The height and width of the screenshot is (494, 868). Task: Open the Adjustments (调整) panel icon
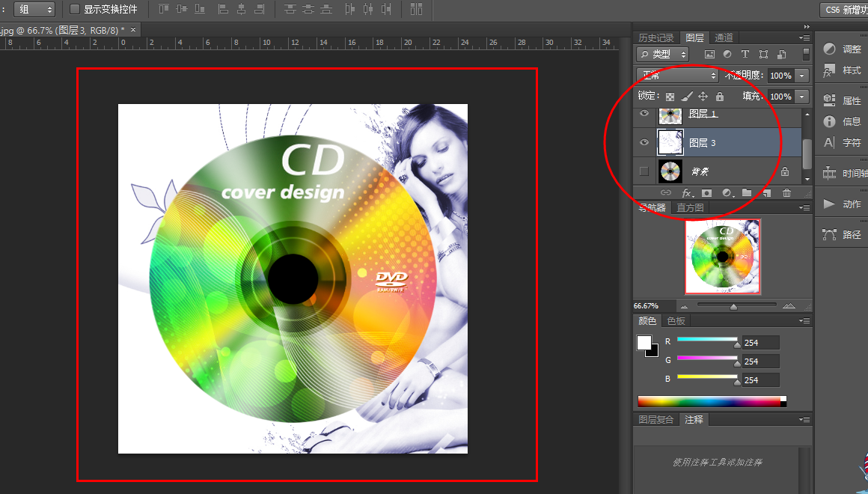[x=829, y=49]
